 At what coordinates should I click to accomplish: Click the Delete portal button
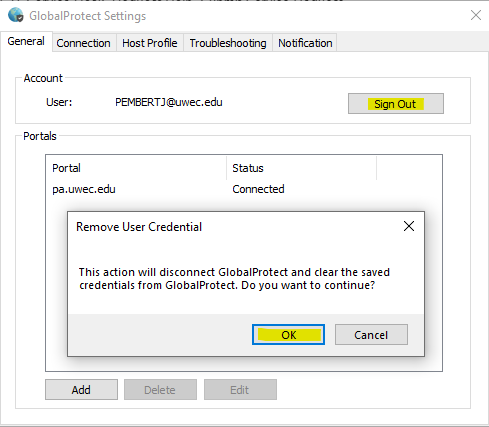click(160, 389)
